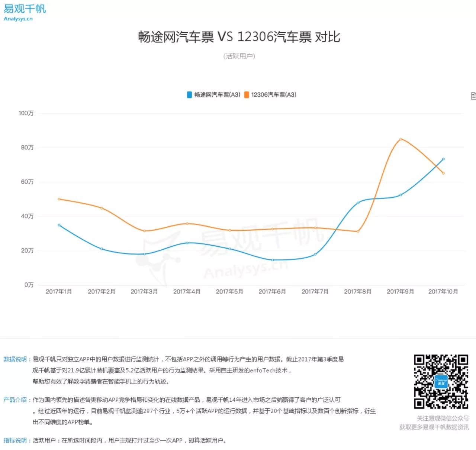The height and width of the screenshot is (450, 476).
Task: Click the 0万 y-axis label
Action: point(29,285)
